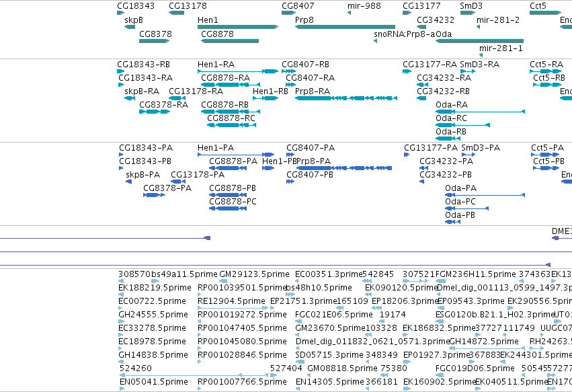Select the GM29123.5prime EST label

(x=254, y=274)
